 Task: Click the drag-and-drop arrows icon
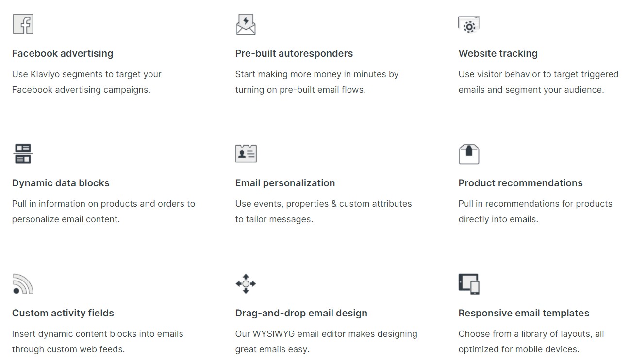coord(246,283)
